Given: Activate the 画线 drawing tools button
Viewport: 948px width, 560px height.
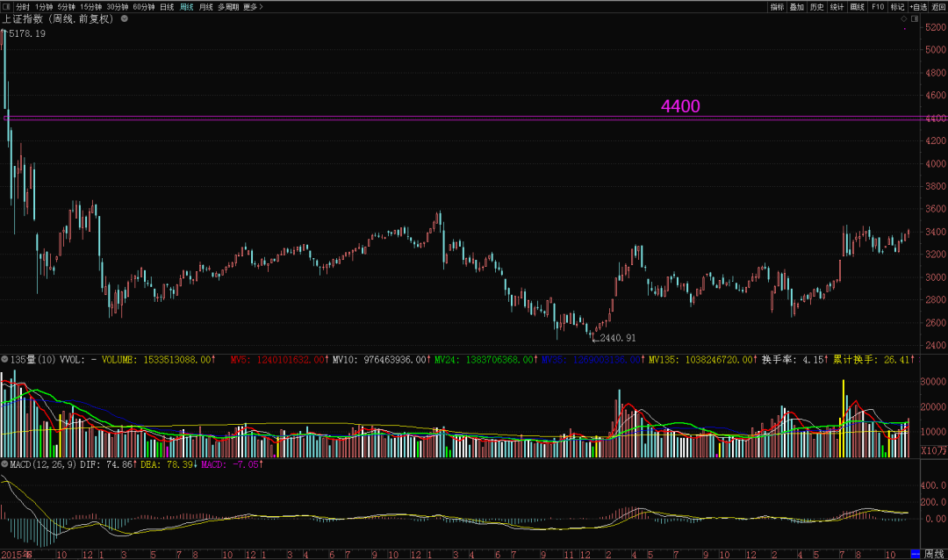Looking at the screenshot, I should (x=858, y=7).
